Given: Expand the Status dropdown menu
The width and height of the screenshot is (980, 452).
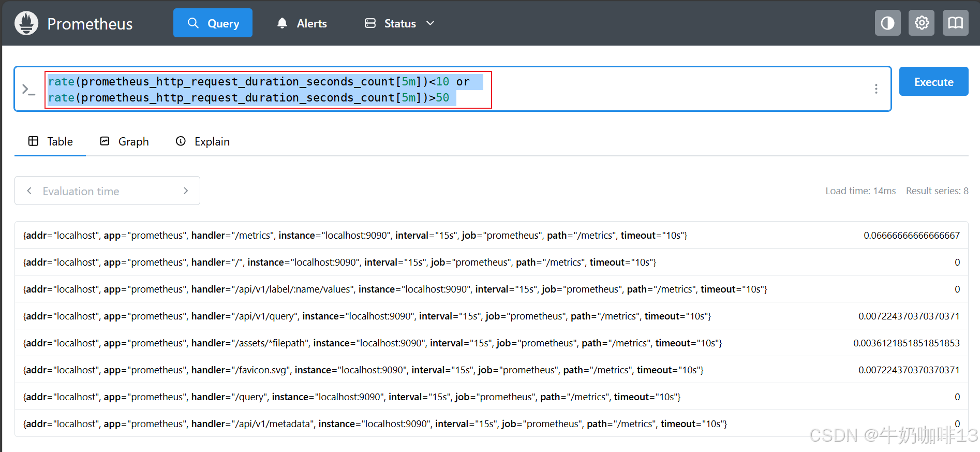Looking at the screenshot, I should pos(399,23).
